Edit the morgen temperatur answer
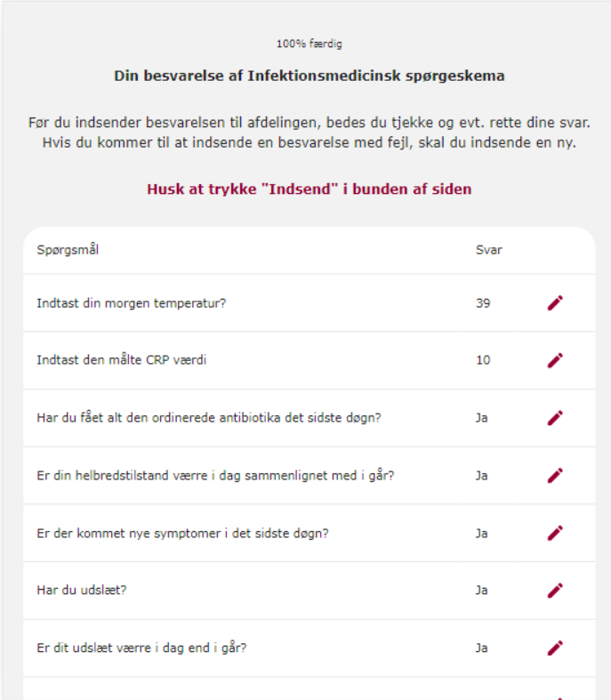The width and height of the screenshot is (611, 700). tap(555, 303)
